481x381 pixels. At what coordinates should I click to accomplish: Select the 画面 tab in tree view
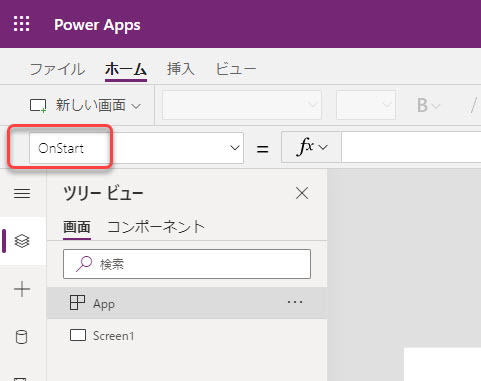(77, 228)
